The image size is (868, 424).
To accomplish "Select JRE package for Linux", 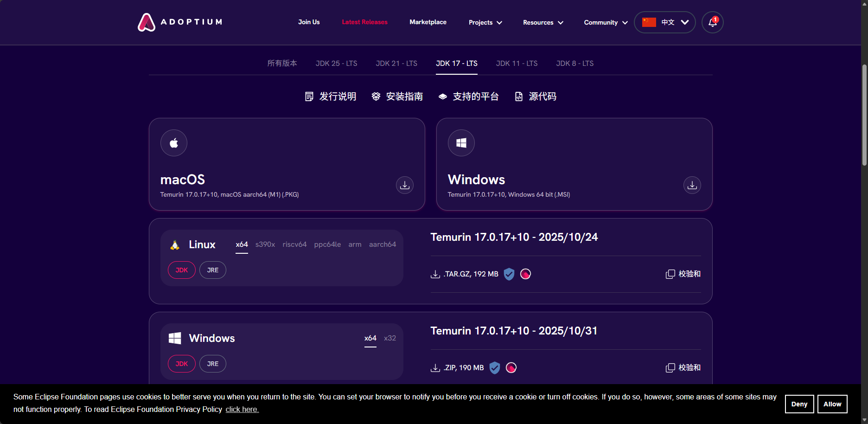I will pos(213,270).
